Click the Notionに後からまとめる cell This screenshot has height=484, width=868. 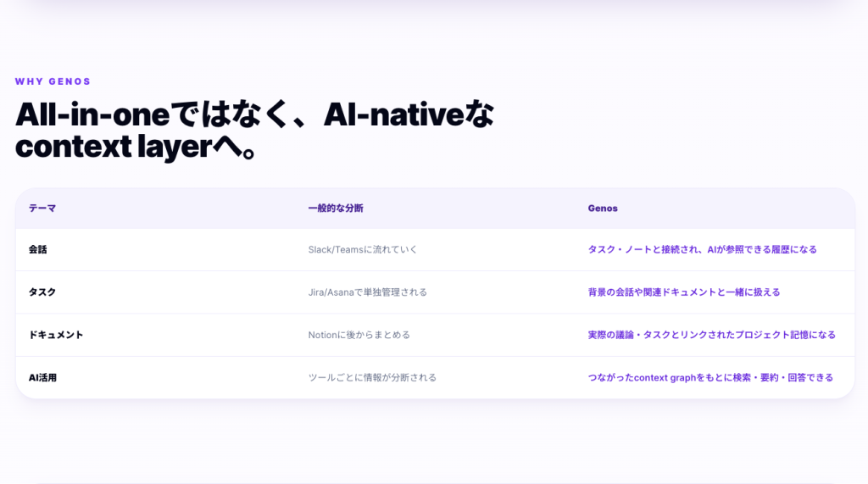359,335
